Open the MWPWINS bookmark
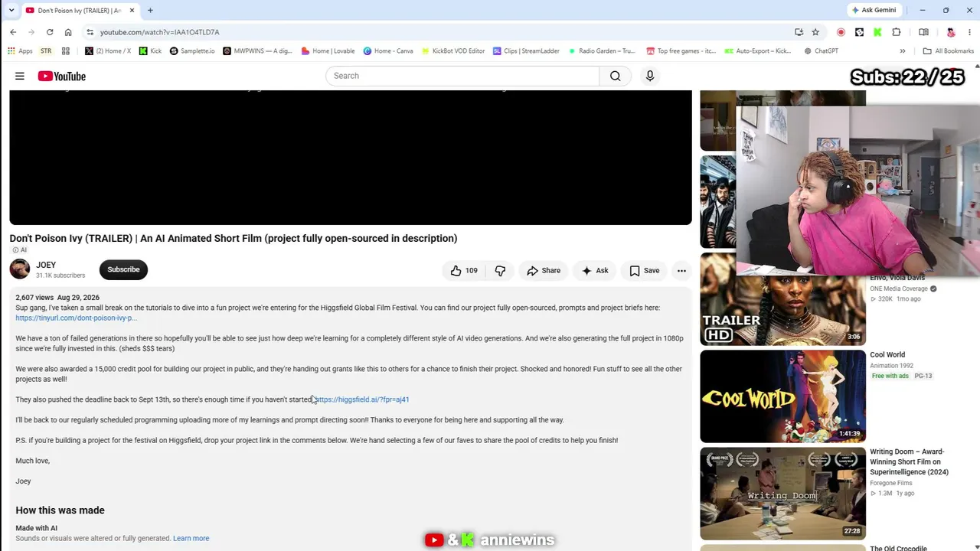Viewport: 980px width, 551px height. coord(257,51)
